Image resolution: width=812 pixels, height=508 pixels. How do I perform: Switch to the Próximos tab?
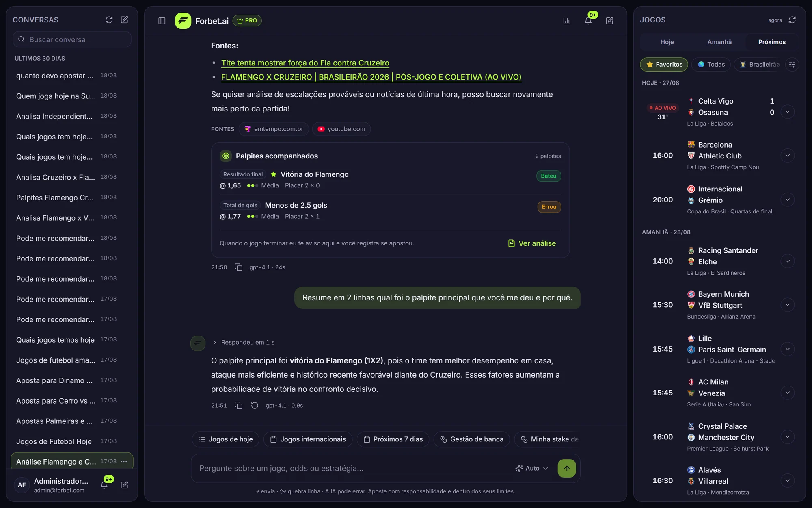tap(772, 42)
